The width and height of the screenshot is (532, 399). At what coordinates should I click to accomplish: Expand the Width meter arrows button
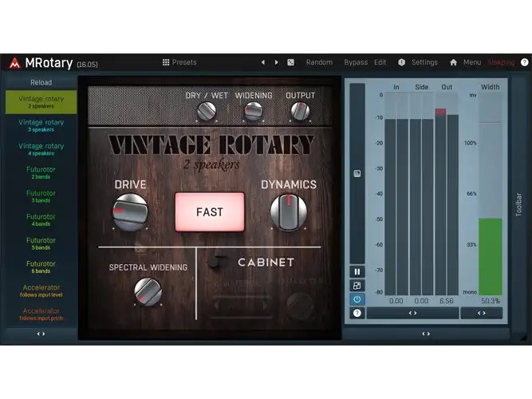[482, 313]
